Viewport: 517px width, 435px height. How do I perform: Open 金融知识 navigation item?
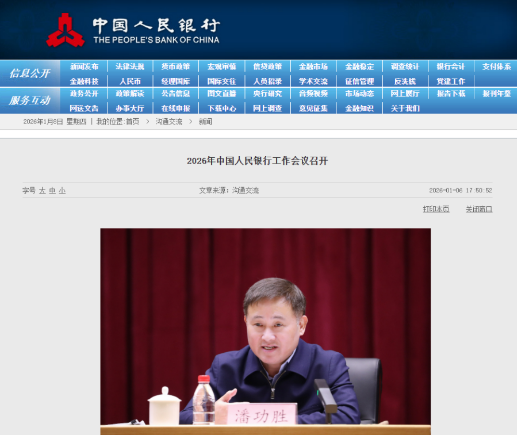tap(359, 108)
